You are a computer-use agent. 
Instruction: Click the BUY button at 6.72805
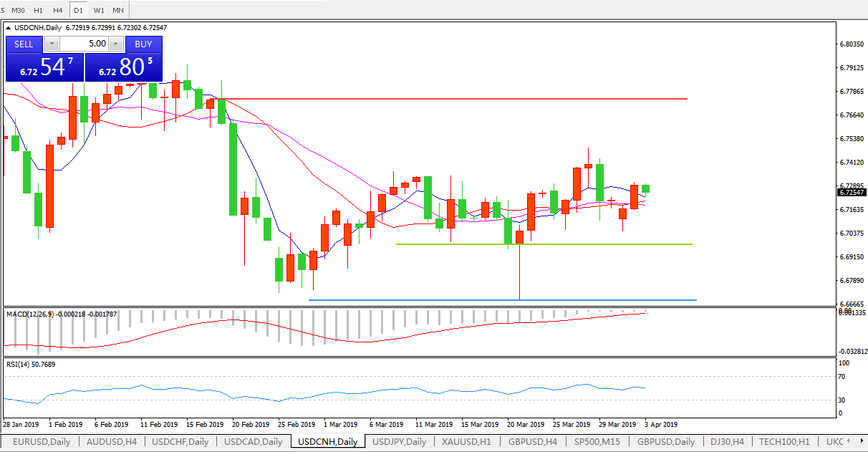124,67
